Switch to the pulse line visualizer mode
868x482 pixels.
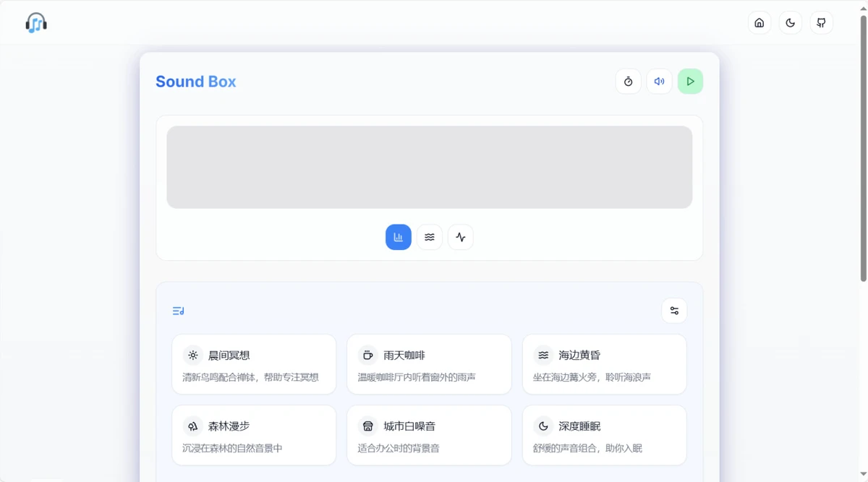pos(461,237)
